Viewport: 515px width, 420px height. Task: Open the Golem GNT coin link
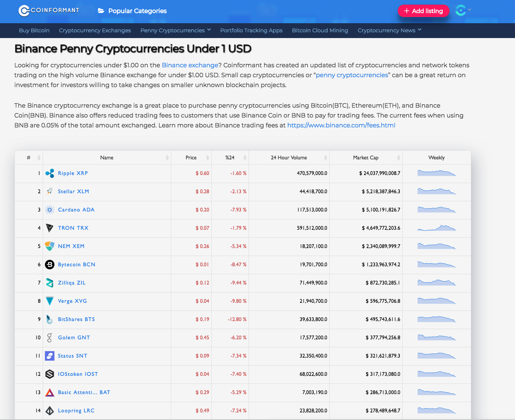(x=74, y=337)
